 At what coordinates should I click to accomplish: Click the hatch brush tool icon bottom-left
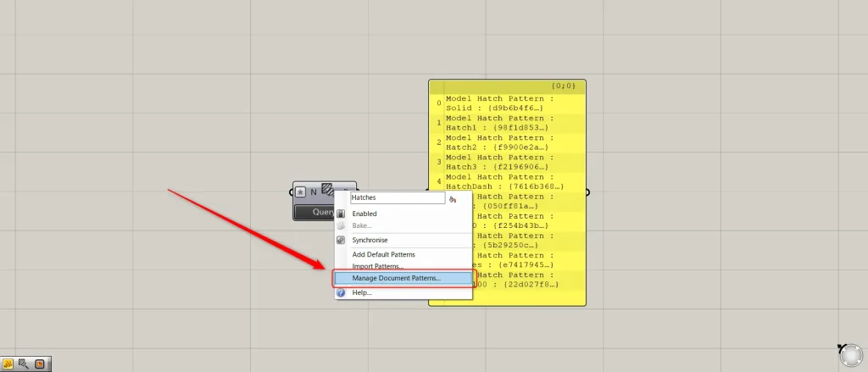point(24,364)
